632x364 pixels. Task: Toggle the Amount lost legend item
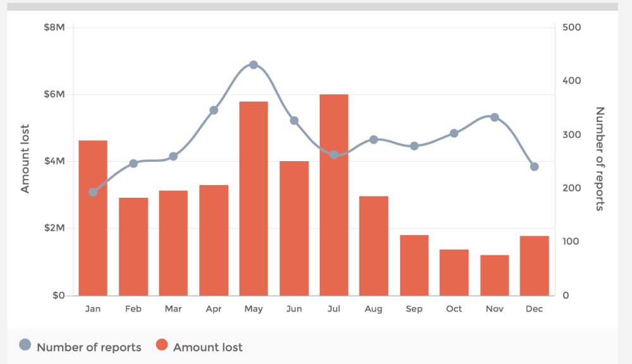pos(199,347)
